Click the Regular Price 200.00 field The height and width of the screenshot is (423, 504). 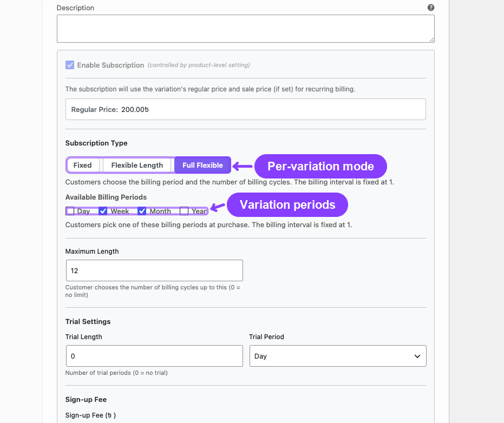246,109
